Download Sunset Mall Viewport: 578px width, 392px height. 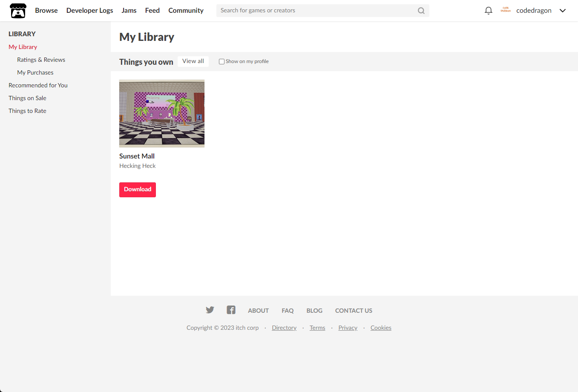[x=138, y=190]
